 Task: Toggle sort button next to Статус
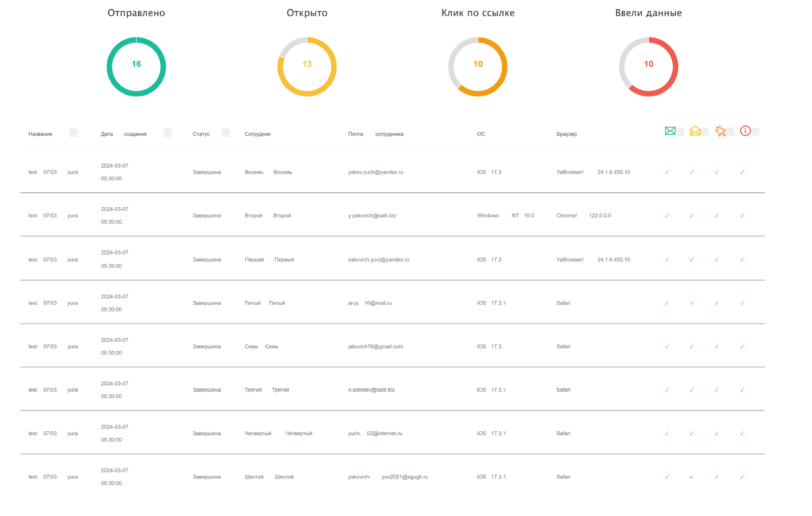225,133
